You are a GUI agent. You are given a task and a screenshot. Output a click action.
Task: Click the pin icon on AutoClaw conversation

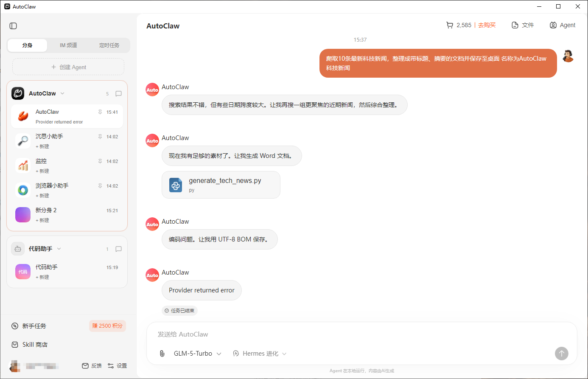pos(100,112)
